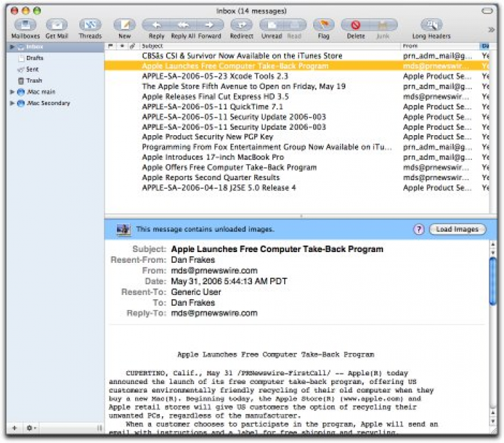Delete the selected message
This screenshot has width=504, height=443.
pyautogui.click(x=355, y=25)
